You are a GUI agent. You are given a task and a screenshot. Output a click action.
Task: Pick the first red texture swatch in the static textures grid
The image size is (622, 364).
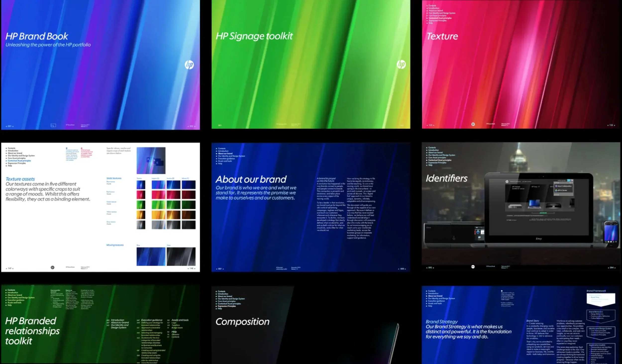(141, 195)
